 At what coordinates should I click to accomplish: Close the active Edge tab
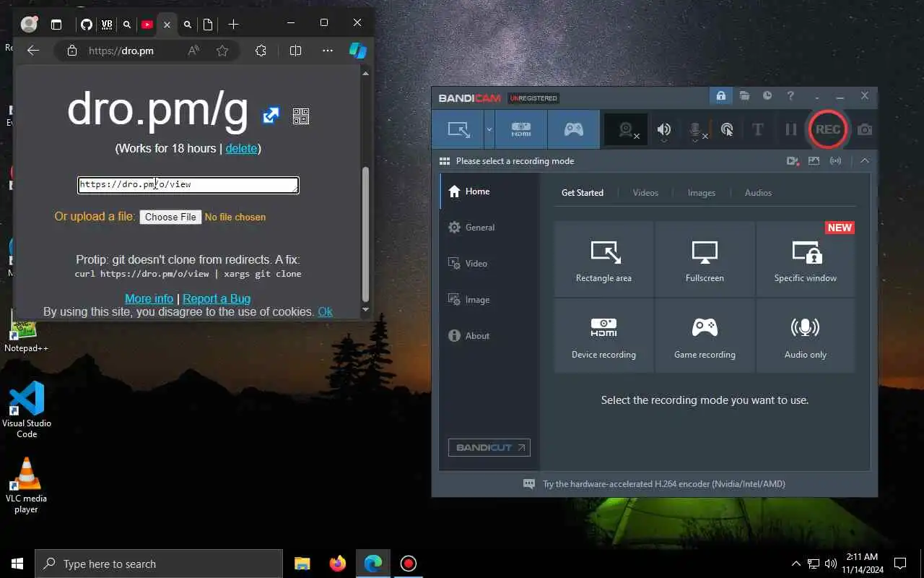coord(167,25)
